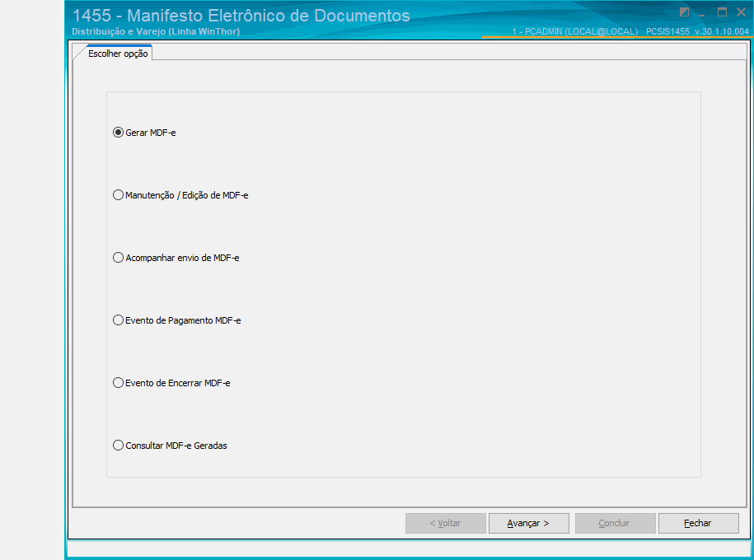Open the Escolher opção tab

click(x=118, y=54)
